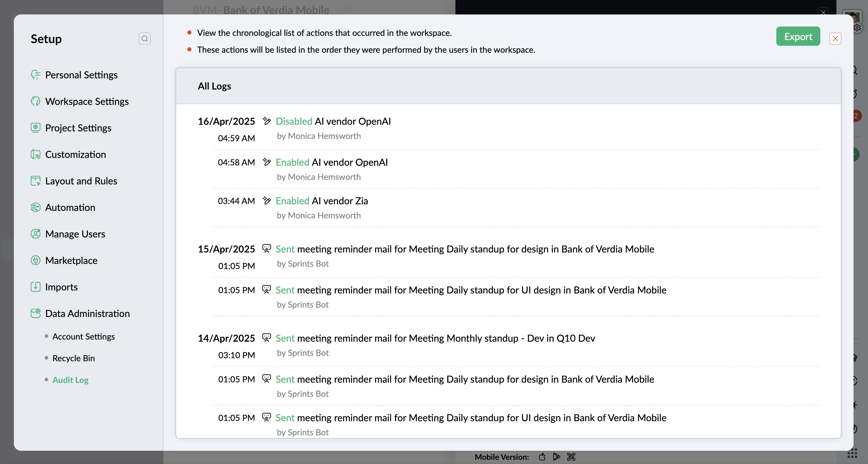Click the Setup title

(x=46, y=39)
